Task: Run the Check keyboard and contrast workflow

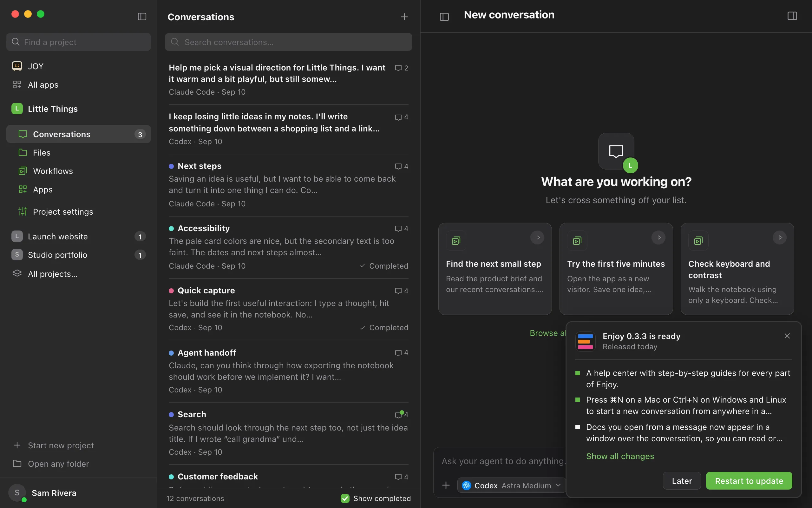Action: tap(780, 237)
